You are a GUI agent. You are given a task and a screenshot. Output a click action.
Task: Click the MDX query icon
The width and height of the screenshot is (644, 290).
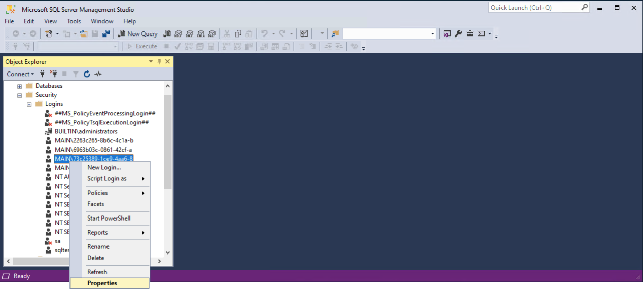[178, 33]
